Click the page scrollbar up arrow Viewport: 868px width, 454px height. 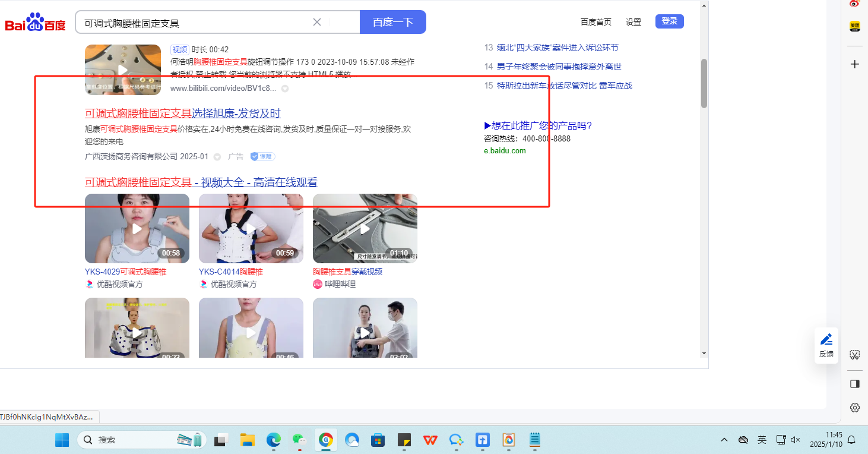pos(704,5)
